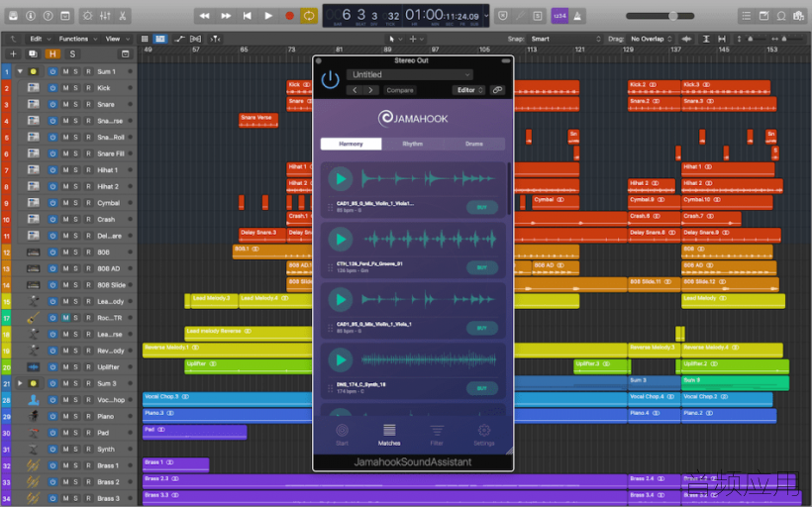
Task: Toggle the Flex show/hide icon
Action: click(x=195, y=39)
